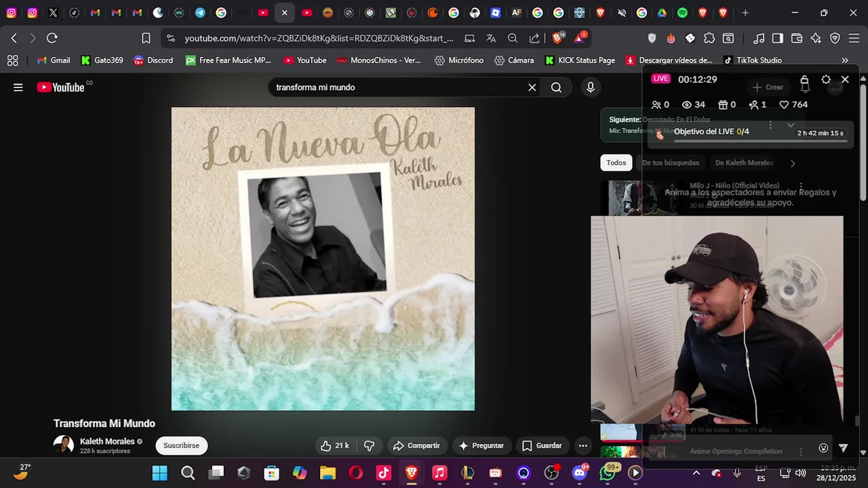868x488 pixels.
Task: Like the video with 21 k thumbs up
Action: point(335,445)
